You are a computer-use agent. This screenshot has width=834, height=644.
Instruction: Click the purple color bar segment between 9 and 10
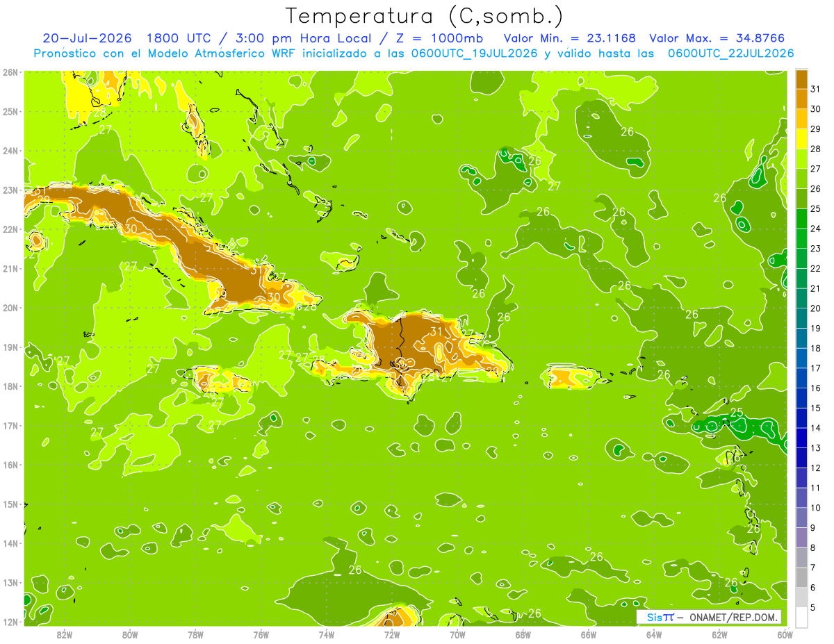point(801,518)
